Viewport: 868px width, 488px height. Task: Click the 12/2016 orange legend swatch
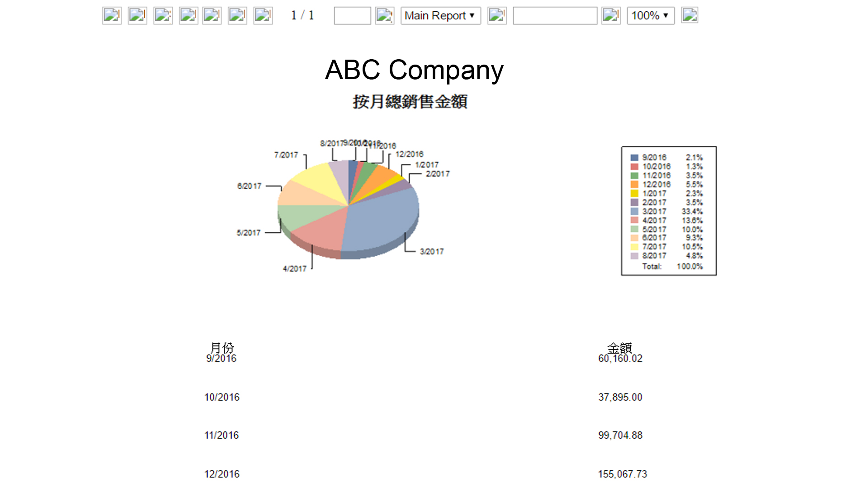(634, 184)
